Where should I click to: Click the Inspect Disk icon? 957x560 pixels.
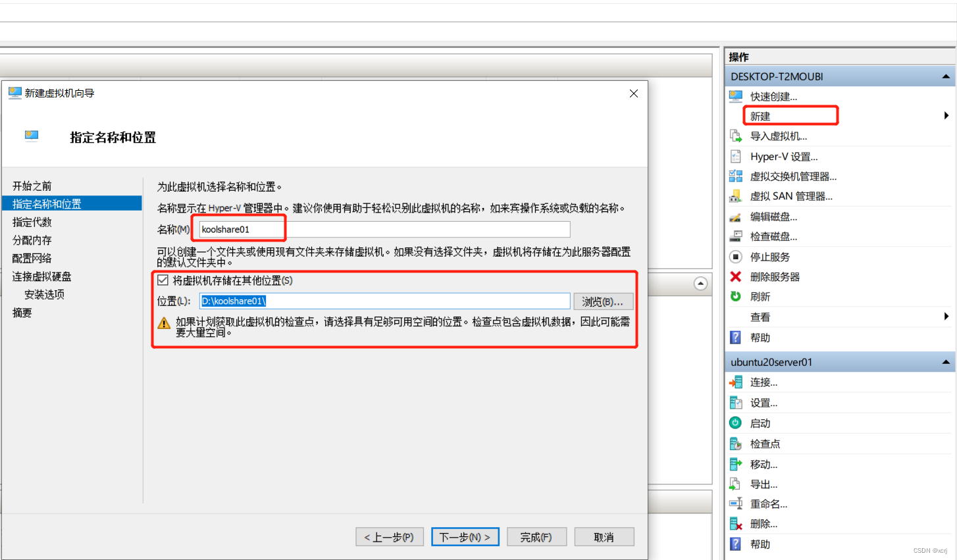(x=736, y=236)
